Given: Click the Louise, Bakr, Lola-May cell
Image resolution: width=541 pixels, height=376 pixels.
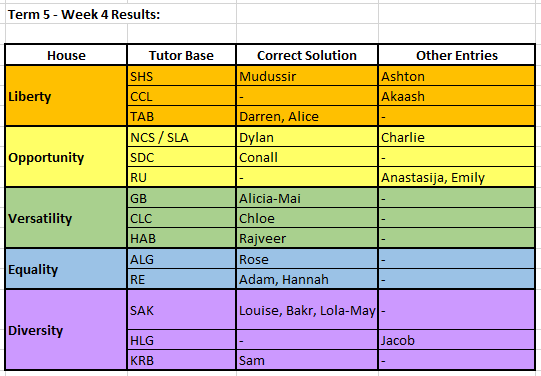Looking at the screenshot, I should click(x=307, y=310).
